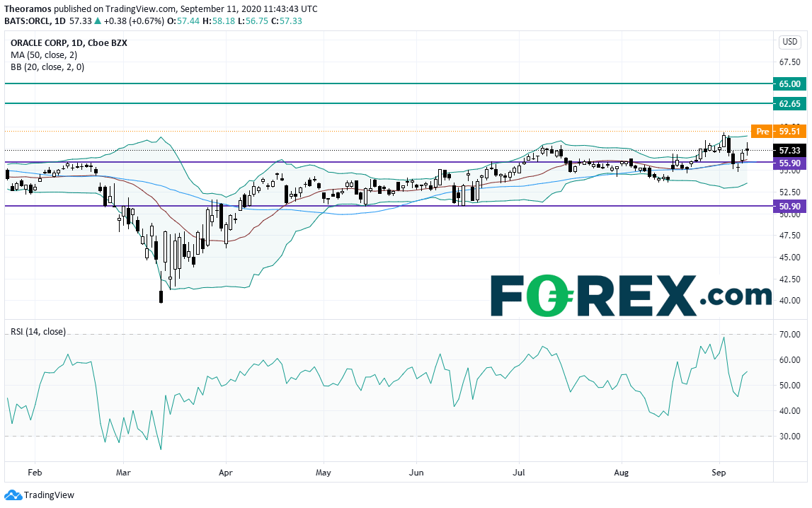Click the 67.50 price axis value

(x=790, y=62)
